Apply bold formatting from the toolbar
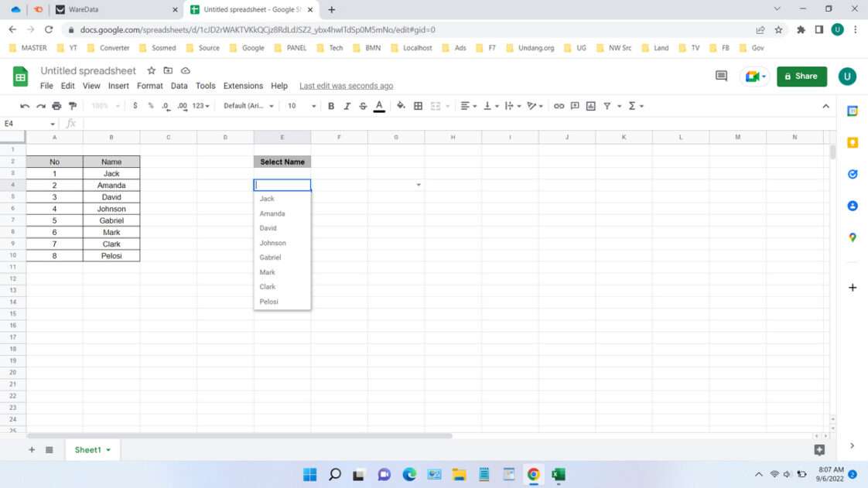Image resolution: width=868 pixels, height=488 pixels. click(331, 106)
